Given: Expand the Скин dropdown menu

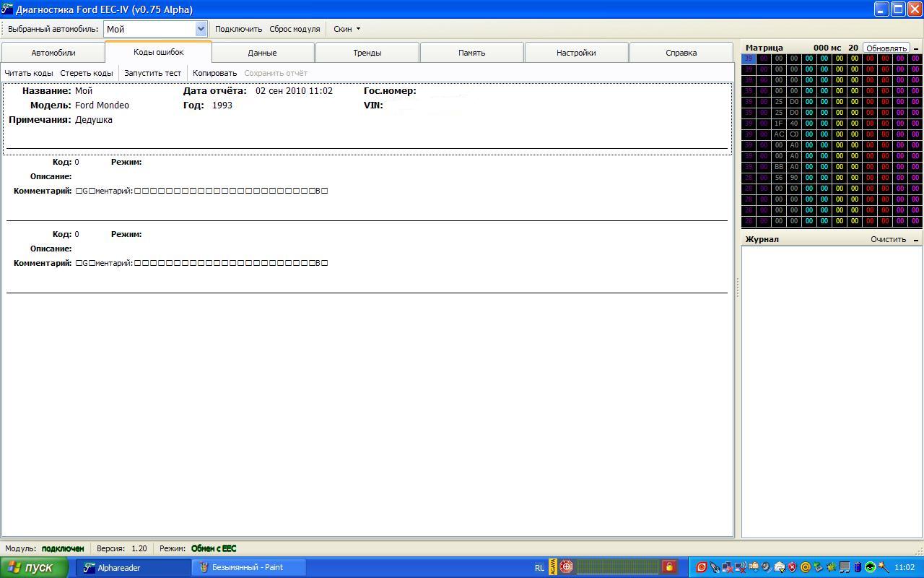Looking at the screenshot, I should click(x=347, y=29).
